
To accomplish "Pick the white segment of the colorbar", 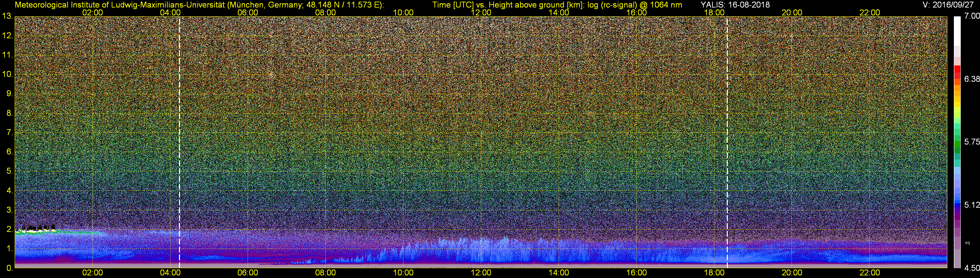I will click(x=957, y=30).
